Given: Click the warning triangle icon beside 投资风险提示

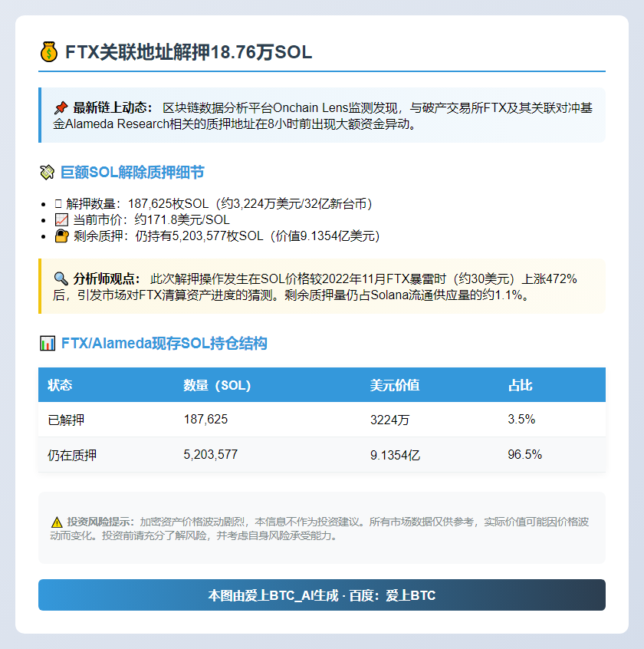Looking at the screenshot, I should [x=57, y=522].
